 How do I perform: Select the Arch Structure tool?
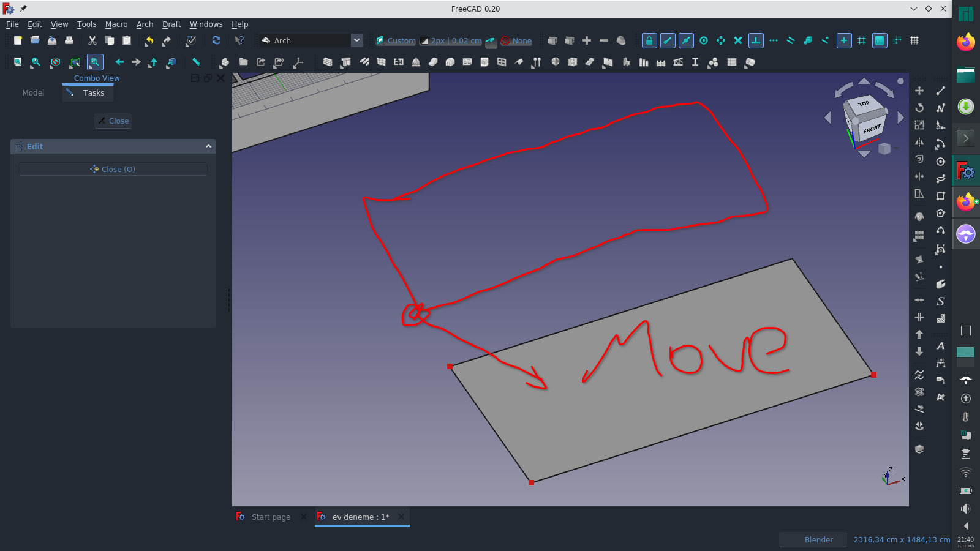click(x=345, y=62)
